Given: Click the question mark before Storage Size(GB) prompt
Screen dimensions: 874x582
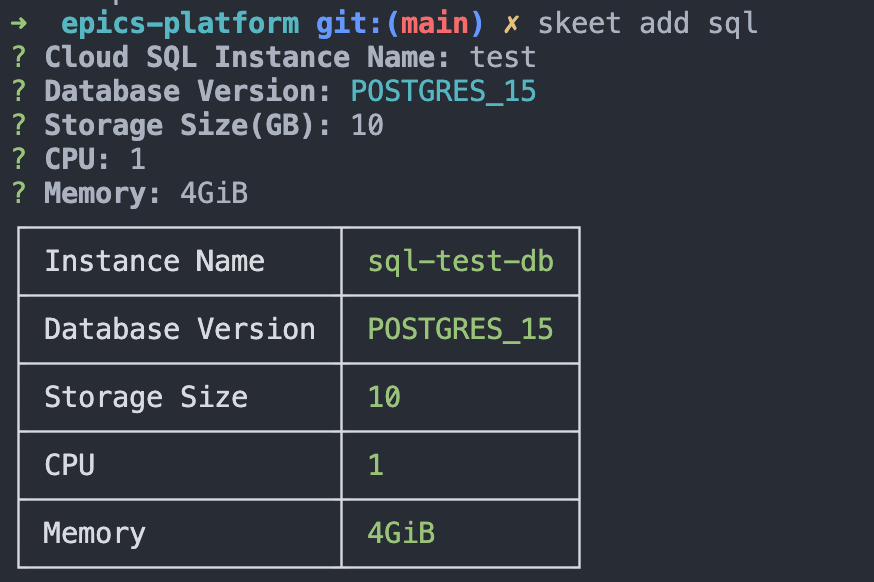Looking at the screenshot, I should [x=19, y=125].
